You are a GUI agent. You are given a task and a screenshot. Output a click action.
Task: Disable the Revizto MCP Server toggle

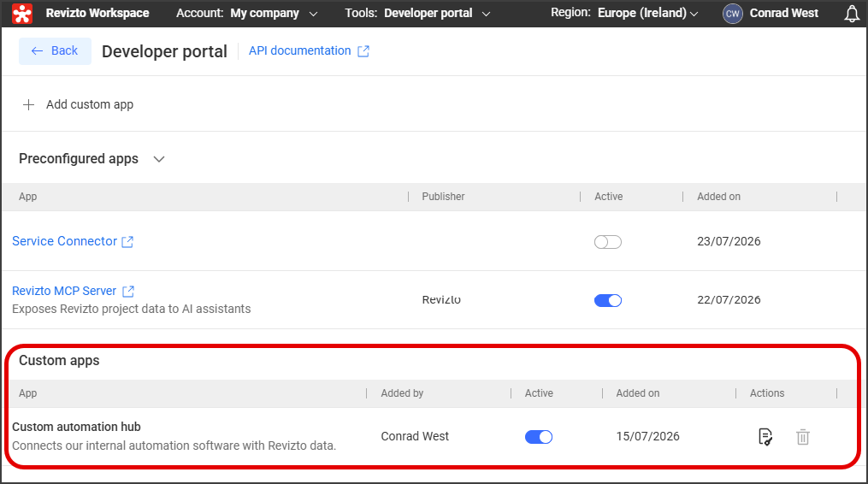608,300
